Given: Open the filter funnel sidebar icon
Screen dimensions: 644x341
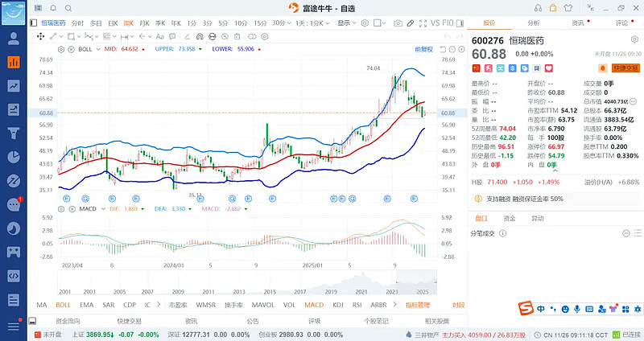Looking at the screenshot, I should [x=14, y=134].
